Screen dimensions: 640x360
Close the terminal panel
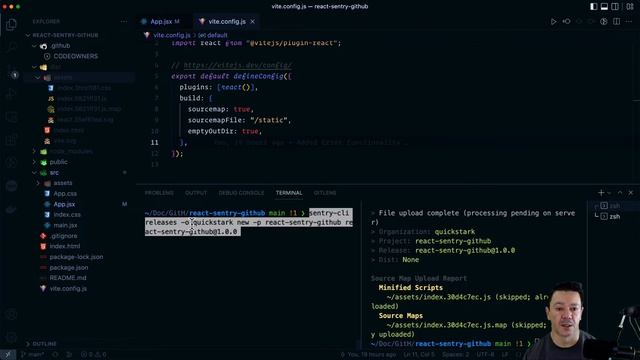click(631, 193)
